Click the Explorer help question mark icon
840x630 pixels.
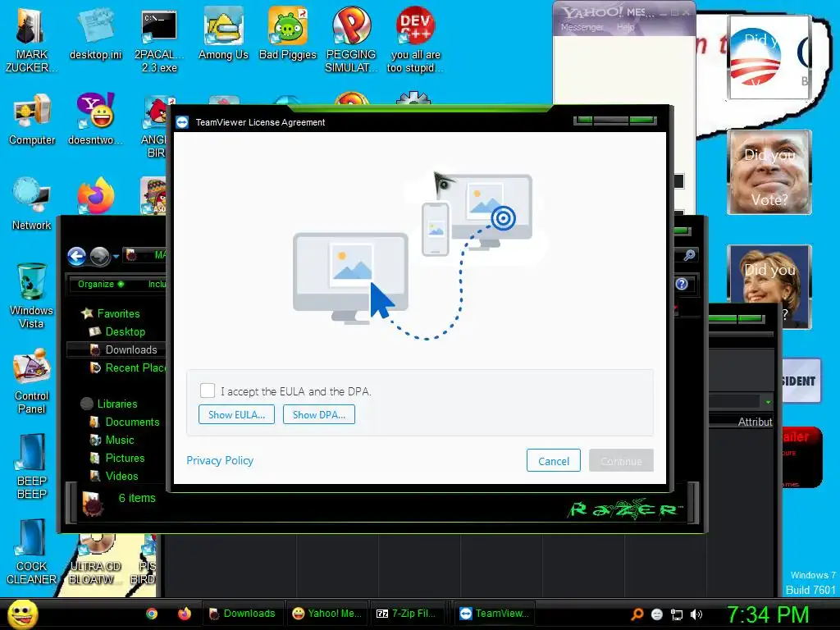[x=682, y=284]
